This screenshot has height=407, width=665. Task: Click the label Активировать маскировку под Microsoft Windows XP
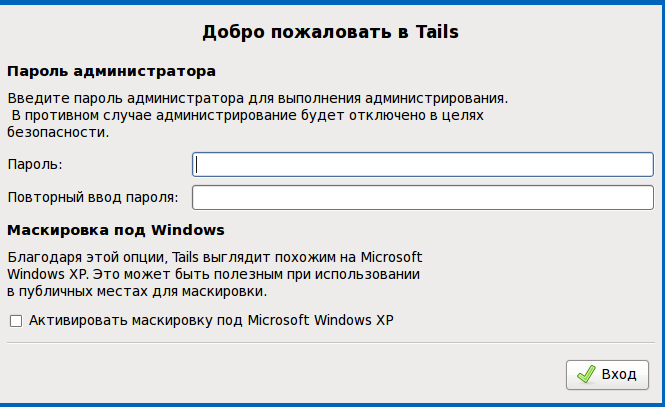(211, 320)
